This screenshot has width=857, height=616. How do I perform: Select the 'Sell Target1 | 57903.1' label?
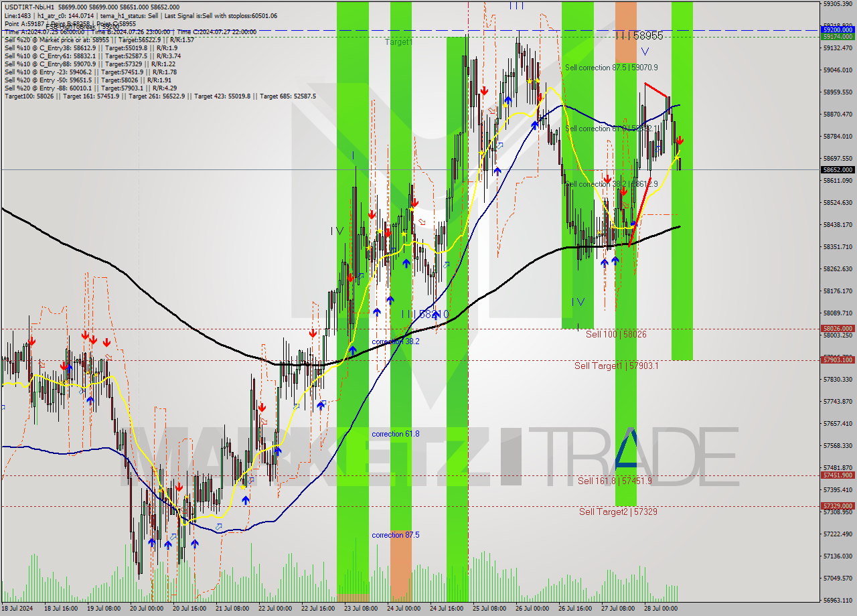[616, 366]
